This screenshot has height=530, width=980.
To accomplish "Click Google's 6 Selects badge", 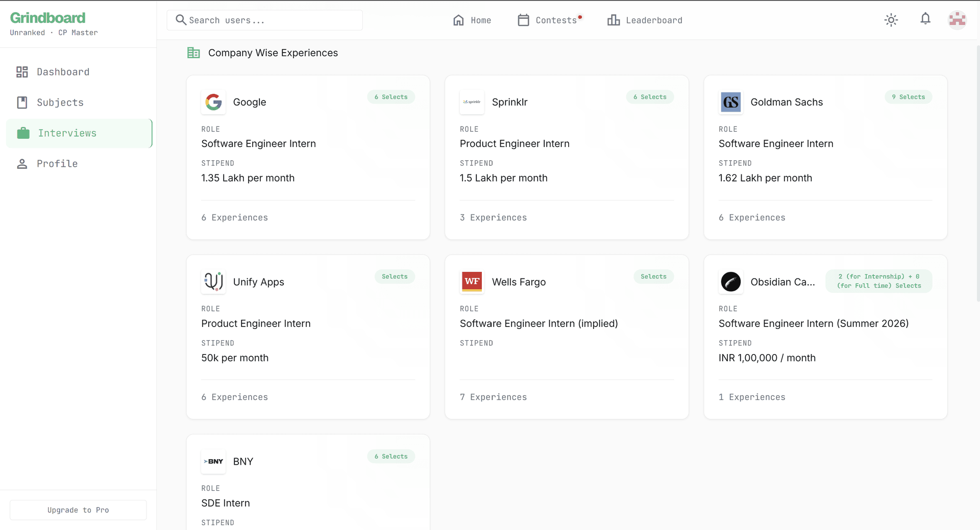I will [x=391, y=97].
